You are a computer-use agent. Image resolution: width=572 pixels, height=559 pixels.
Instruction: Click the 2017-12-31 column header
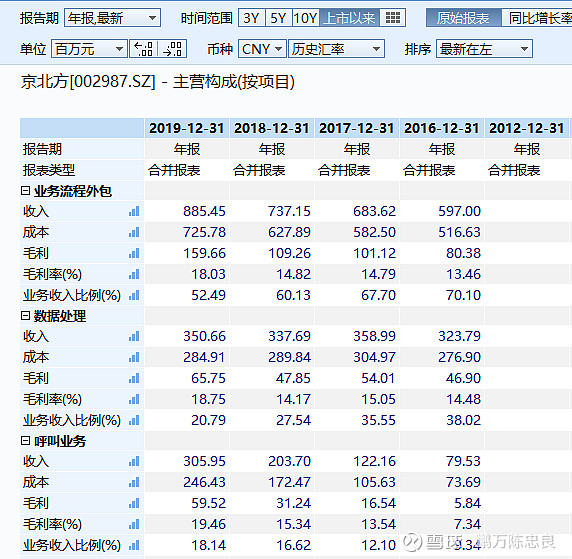point(357,128)
